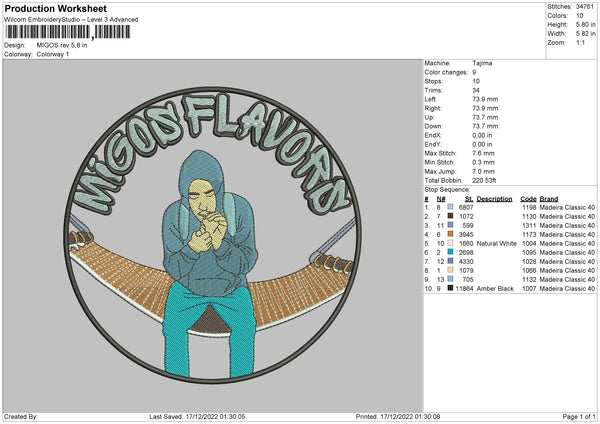Viewport: 600px width, 424px height.
Task: Click the 'Description' column header
Action: pos(494,199)
